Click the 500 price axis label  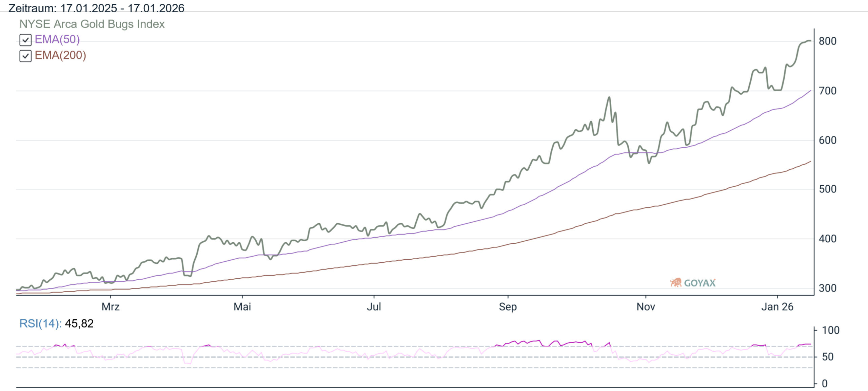(x=827, y=189)
